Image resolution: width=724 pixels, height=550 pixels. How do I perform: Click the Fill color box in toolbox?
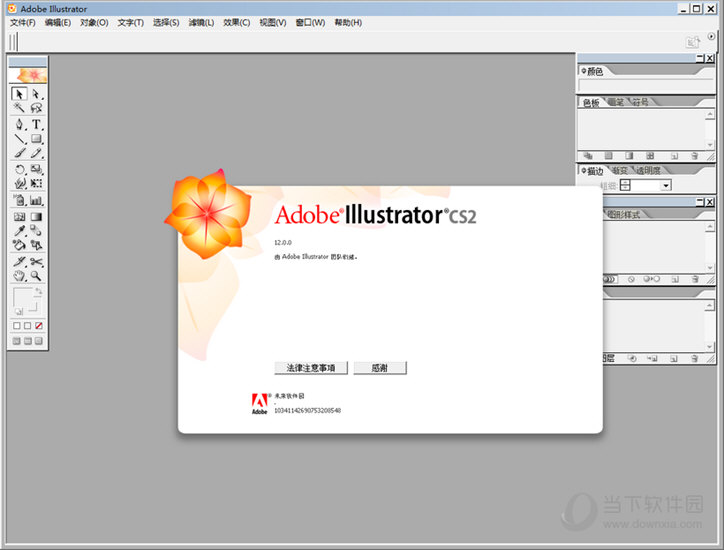(x=22, y=297)
